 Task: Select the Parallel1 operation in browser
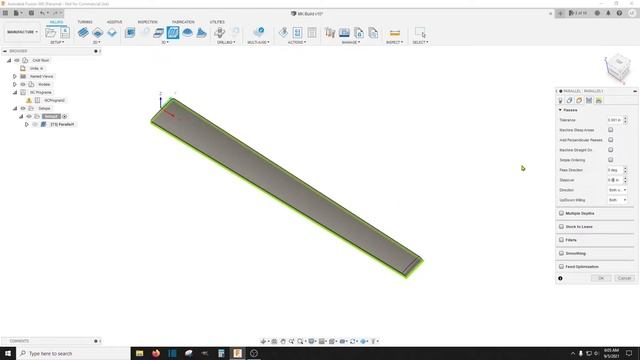(x=62, y=124)
